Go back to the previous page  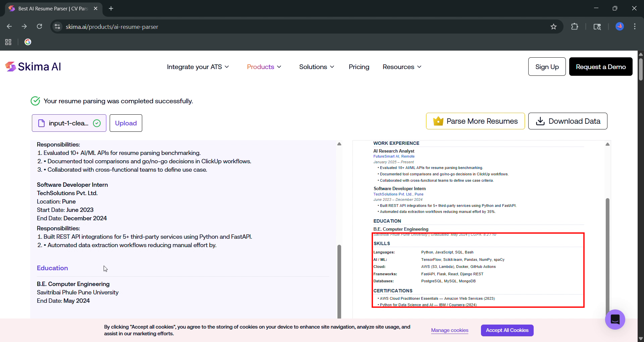(x=9, y=26)
